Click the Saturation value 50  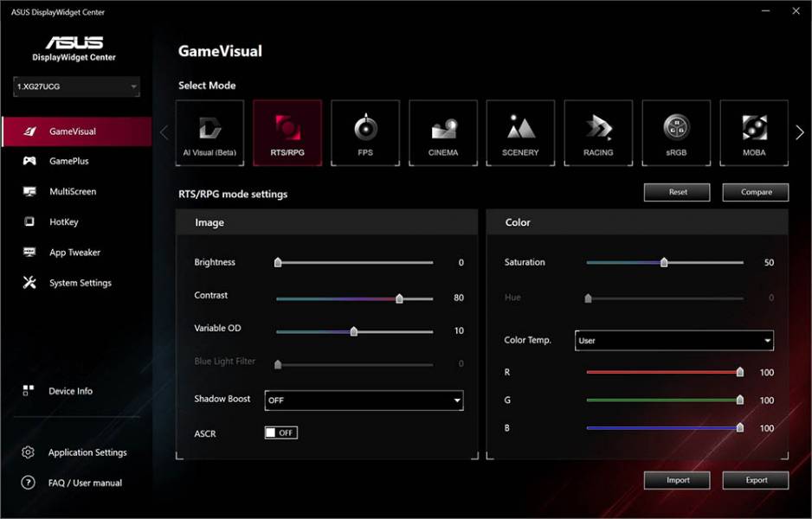click(769, 262)
